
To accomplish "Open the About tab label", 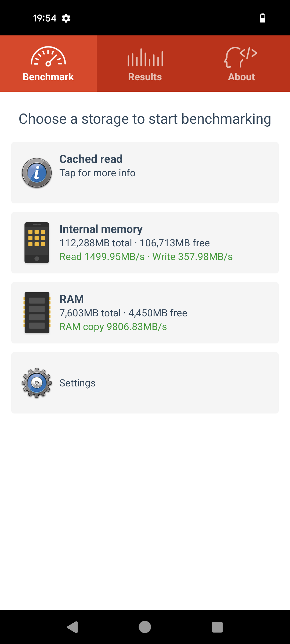I will click(x=241, y=77).
